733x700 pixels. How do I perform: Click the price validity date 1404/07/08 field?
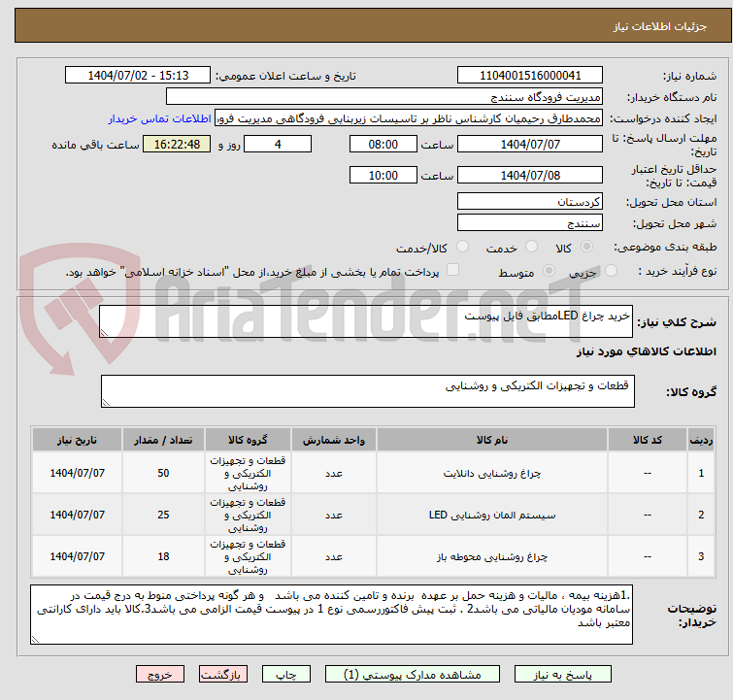[x=530, y=175]
